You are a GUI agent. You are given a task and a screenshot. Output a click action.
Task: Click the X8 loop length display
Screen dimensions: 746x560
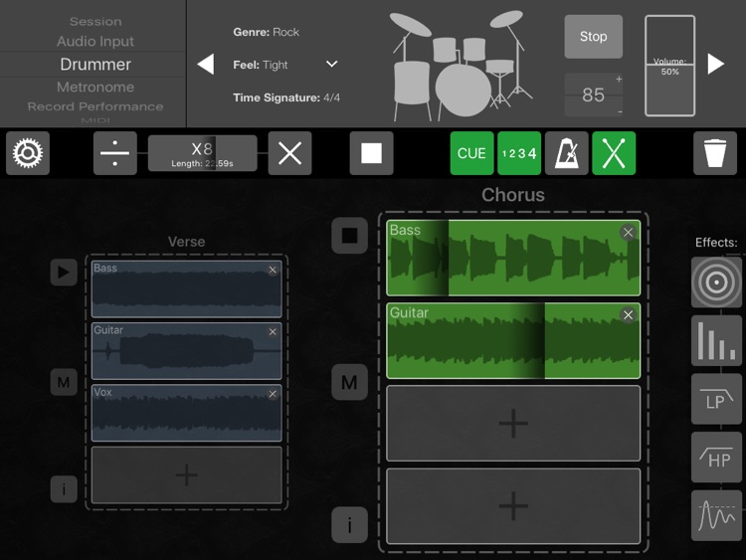point(203,153)
